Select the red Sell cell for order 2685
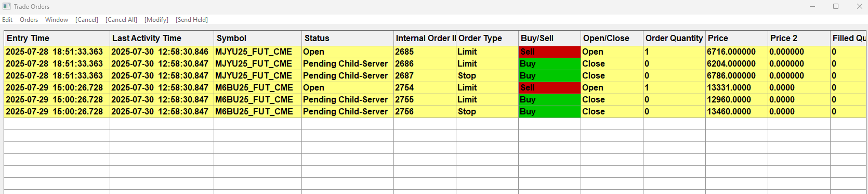Image resolution: width=868 pixels, height=194 pixels. [549, 52]
